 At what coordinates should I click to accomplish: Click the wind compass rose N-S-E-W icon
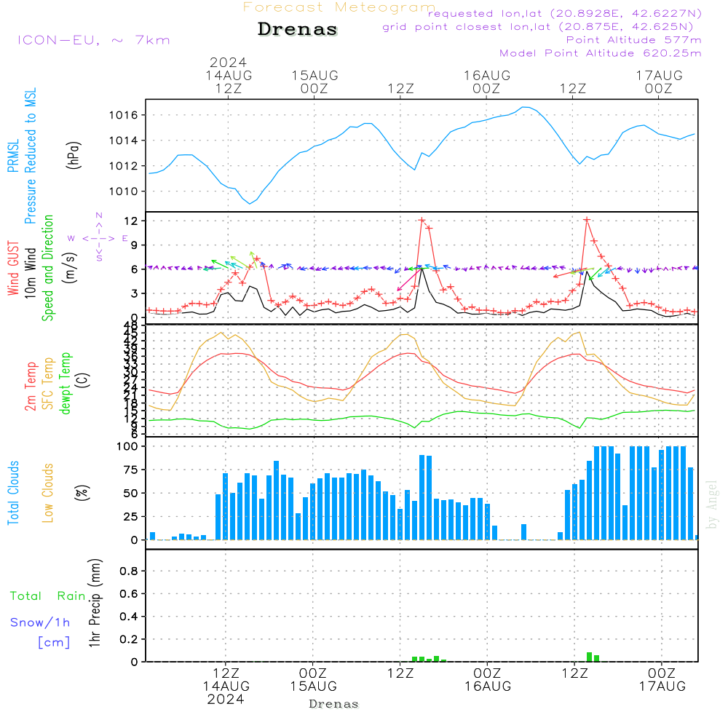(99, 238)
